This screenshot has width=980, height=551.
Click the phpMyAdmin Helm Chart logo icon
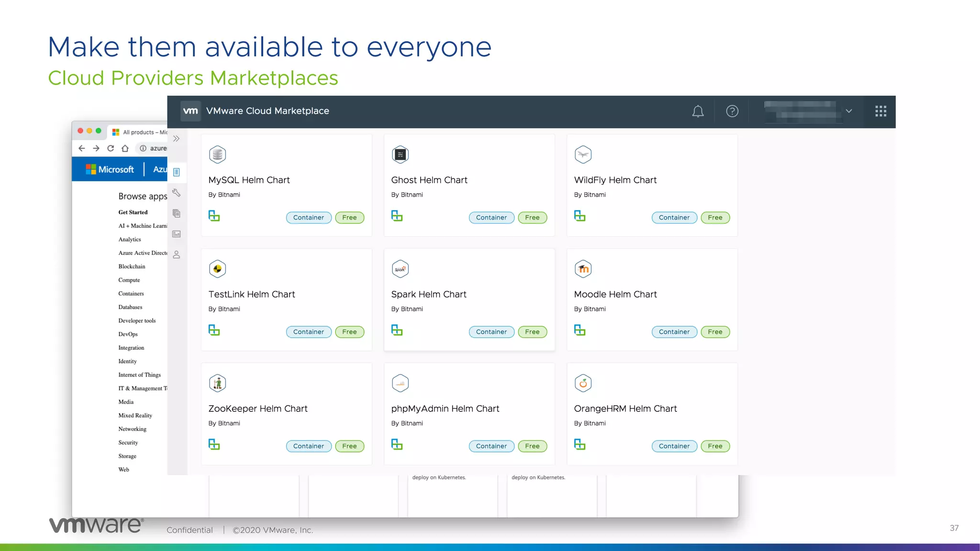400,383
